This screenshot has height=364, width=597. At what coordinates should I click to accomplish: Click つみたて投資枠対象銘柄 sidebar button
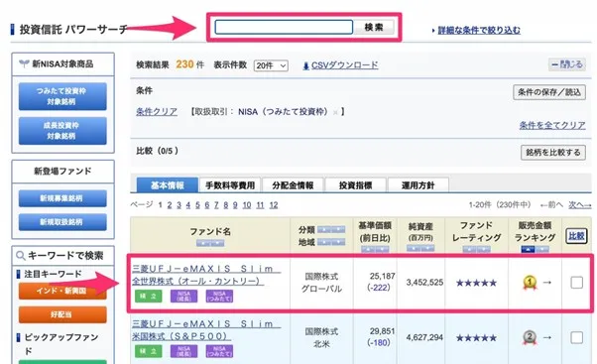pyautogui.click(x=62, y=96)
